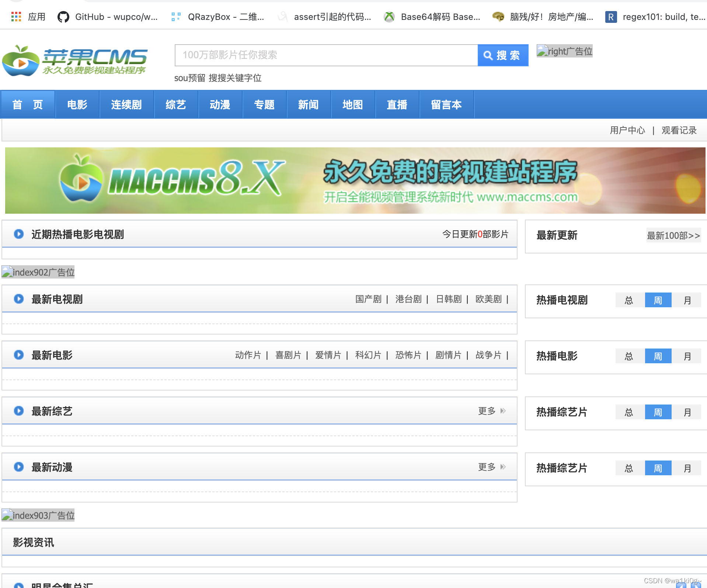Click the MACCMS 8.X banner
Screen dimensions: 707x588
tap(355, 181)
